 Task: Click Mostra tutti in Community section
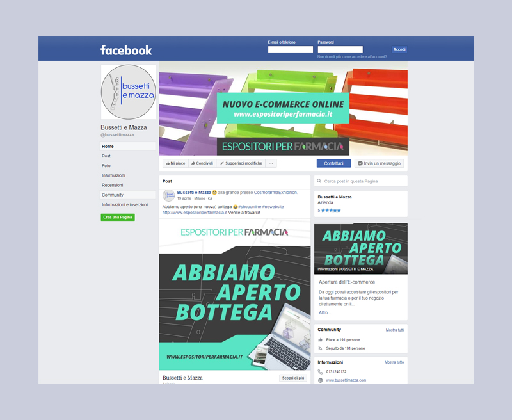coord(394,330)
